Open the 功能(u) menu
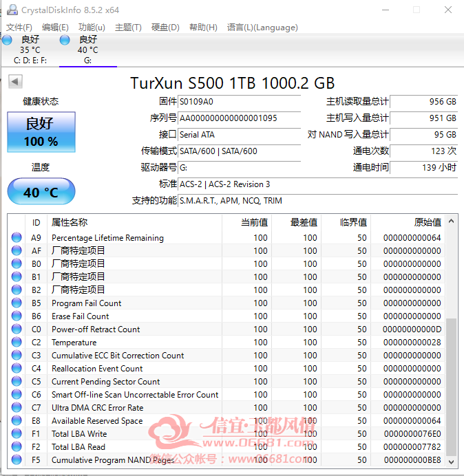 92,28
